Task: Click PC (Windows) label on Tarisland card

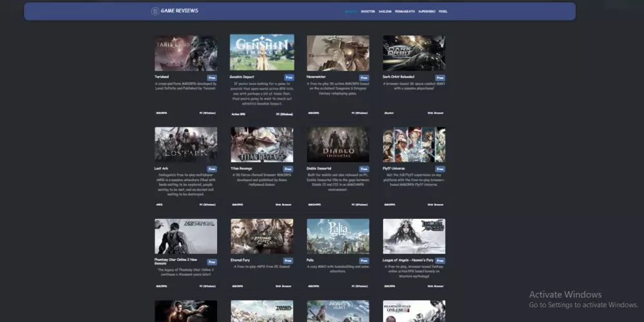Action: tap(207, 113)
